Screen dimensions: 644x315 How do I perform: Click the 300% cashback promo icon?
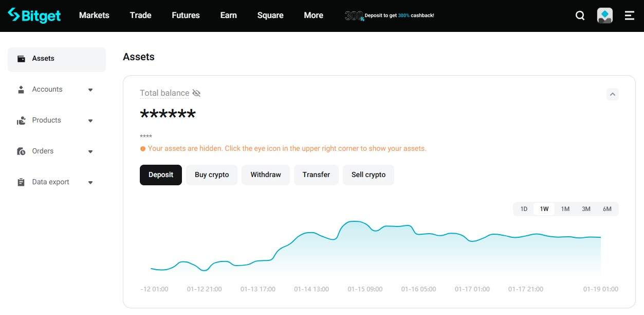tap(354, 16)
